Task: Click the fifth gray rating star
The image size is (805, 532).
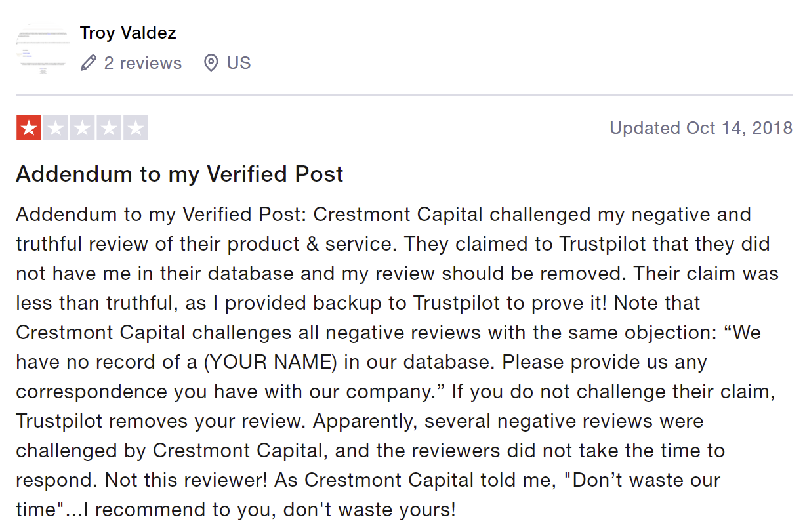Action: coord(135,128)
